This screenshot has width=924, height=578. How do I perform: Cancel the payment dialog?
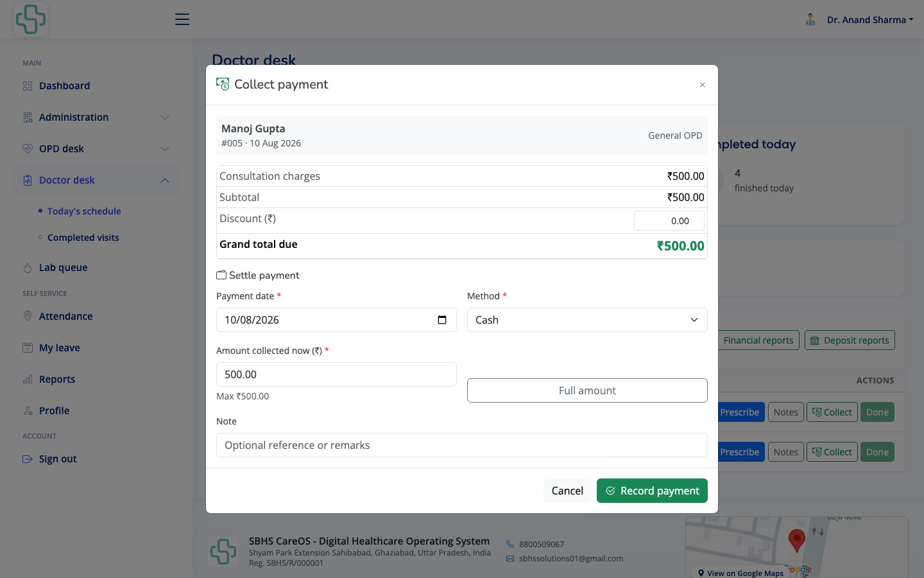(x=567, y=491)
